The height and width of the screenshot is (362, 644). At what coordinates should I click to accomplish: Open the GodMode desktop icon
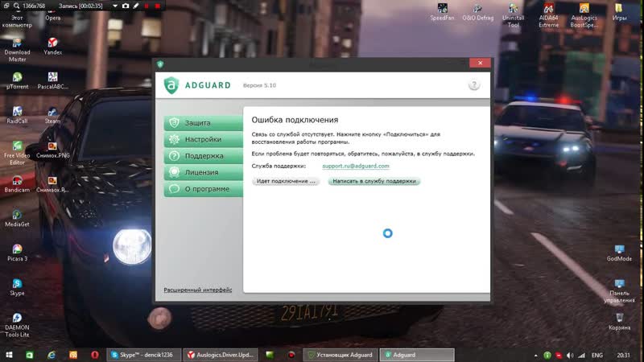coord(619,253)
